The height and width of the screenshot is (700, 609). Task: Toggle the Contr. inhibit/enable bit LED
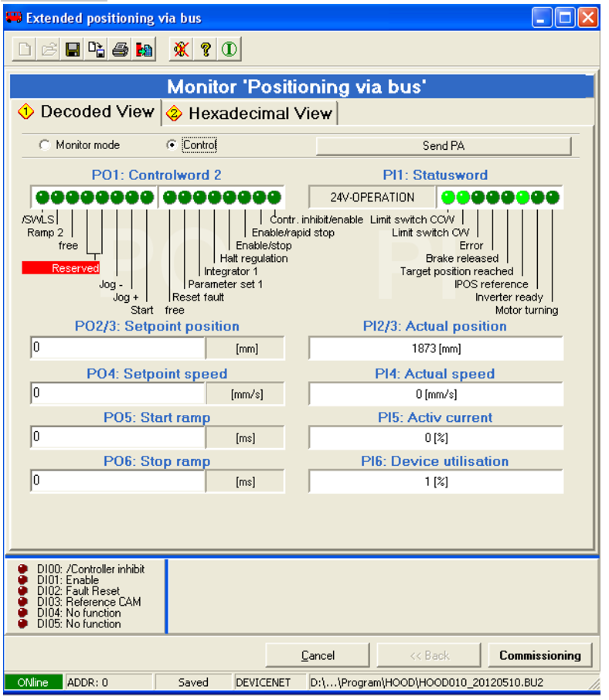click(x=274, y=197)
